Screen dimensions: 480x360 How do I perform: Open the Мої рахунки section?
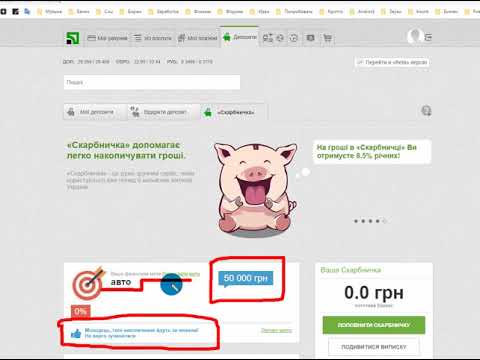107,38
